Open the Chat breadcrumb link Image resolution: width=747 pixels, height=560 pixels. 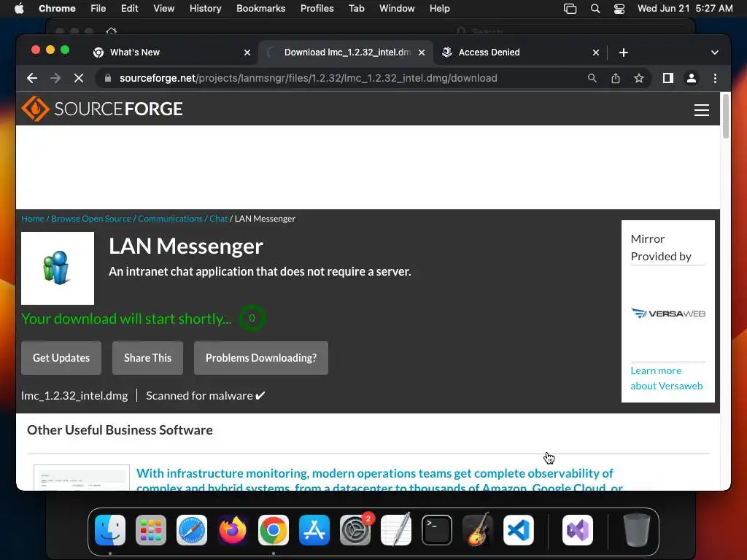click(x=219, y=219)
